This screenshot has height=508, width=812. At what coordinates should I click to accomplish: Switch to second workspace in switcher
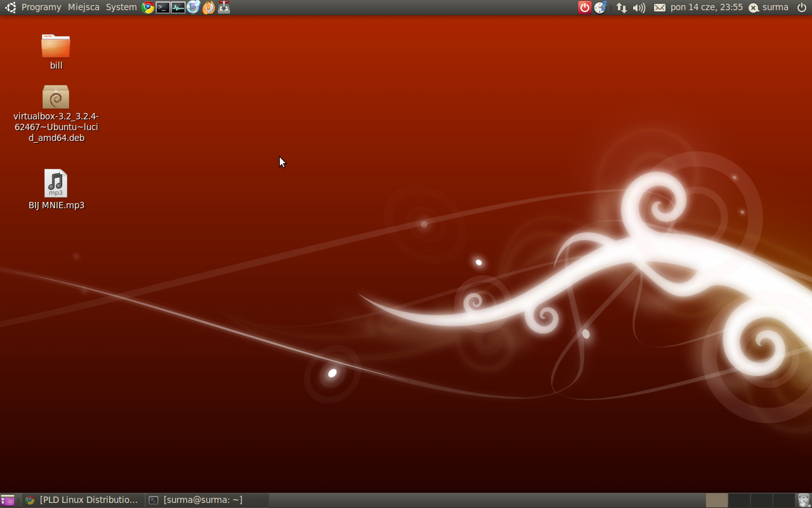[x=739, y=500]
